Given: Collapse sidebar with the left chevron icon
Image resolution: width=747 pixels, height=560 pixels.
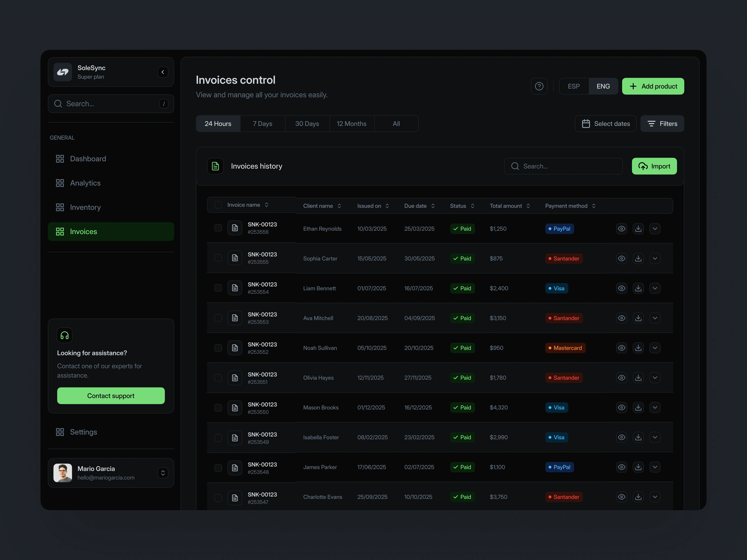Looking at the screenshot, I should pyautogui.click(x=163, y=72).
